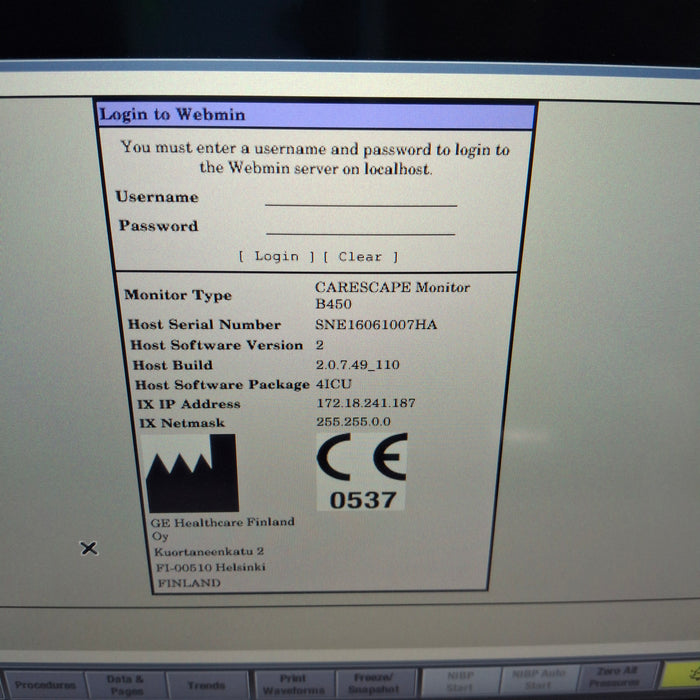This screenshot has height=700, width=700.
Task: Click the Host Serial Number label
Action: [204, 325]
